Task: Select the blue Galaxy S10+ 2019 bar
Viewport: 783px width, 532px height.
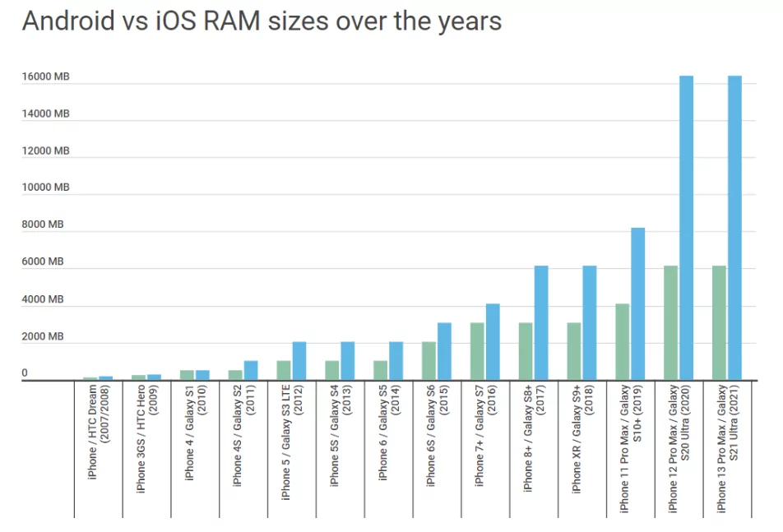Action: [637, 304]
